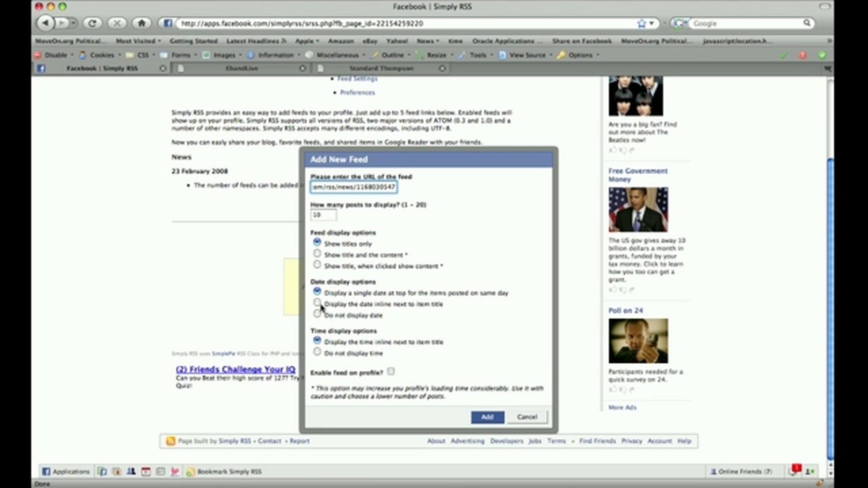The width and height of the screenshot is (868, 488).
Task: Click the Add button in the dialog
Action: tap(487, 417)
